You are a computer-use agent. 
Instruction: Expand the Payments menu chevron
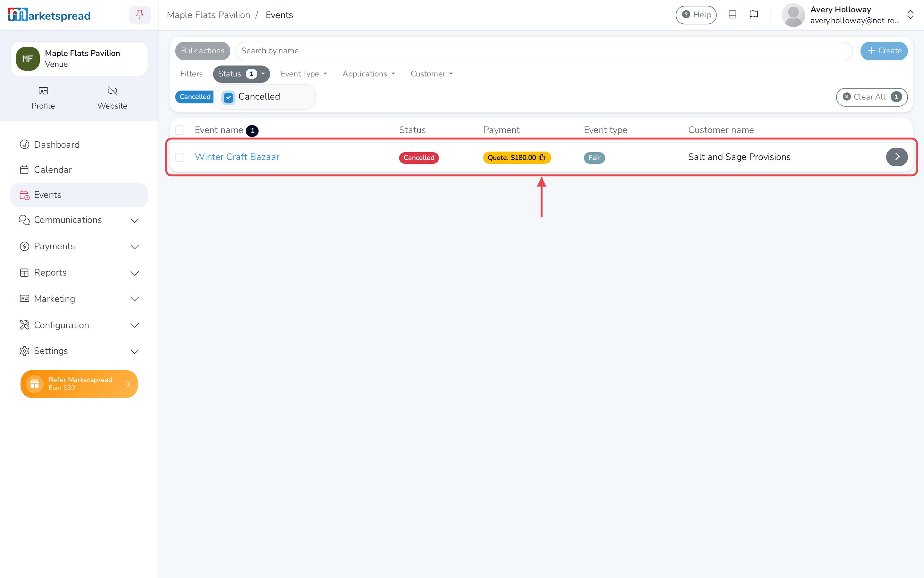point(134,247)
